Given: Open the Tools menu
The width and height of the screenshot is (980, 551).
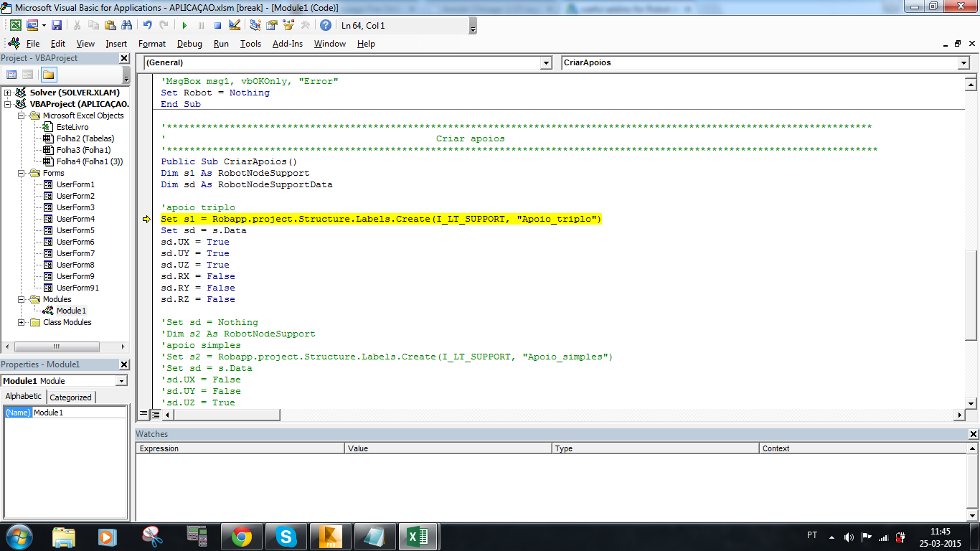Looking at the screenshot, I should click(250, 44).
